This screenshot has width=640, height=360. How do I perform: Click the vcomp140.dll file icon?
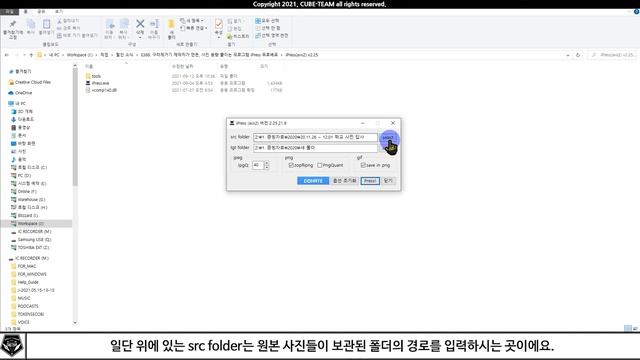[88, 90]
